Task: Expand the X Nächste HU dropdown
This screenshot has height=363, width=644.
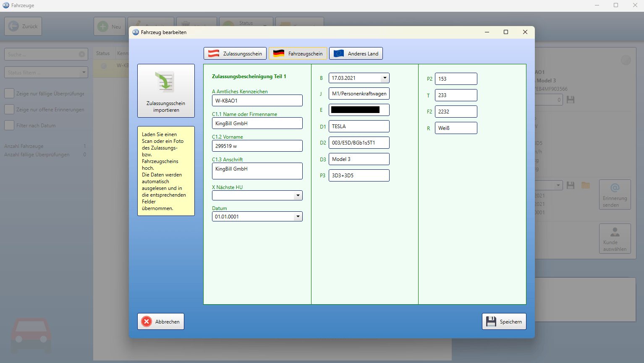Action: coord(298,195)
